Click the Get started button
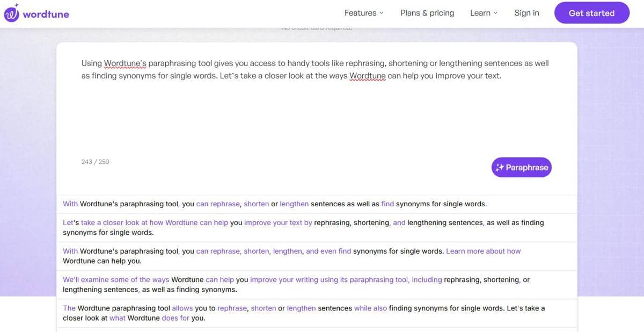The width and height of the screenshot is (644, 332). (591, 13)
